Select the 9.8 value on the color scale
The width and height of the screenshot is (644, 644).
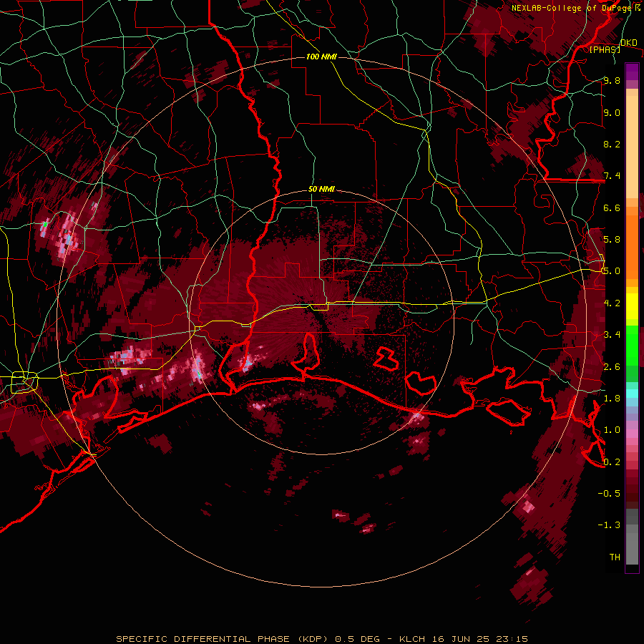[612, 81]
